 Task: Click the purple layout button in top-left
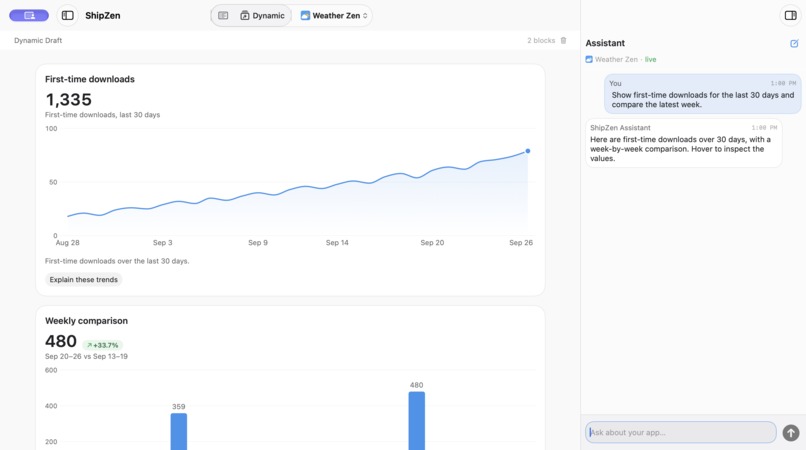pos(29,15)
